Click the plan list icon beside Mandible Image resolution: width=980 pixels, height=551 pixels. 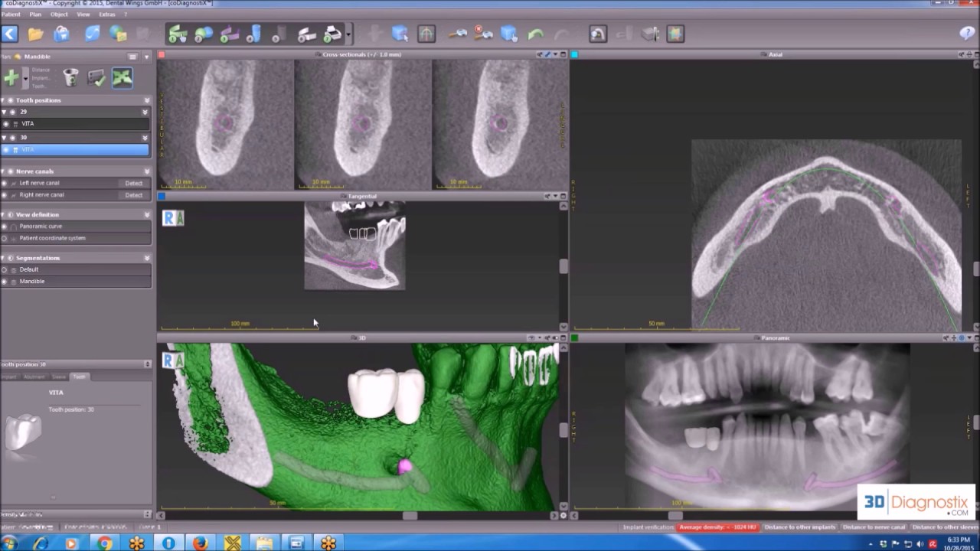coord(132,57)
